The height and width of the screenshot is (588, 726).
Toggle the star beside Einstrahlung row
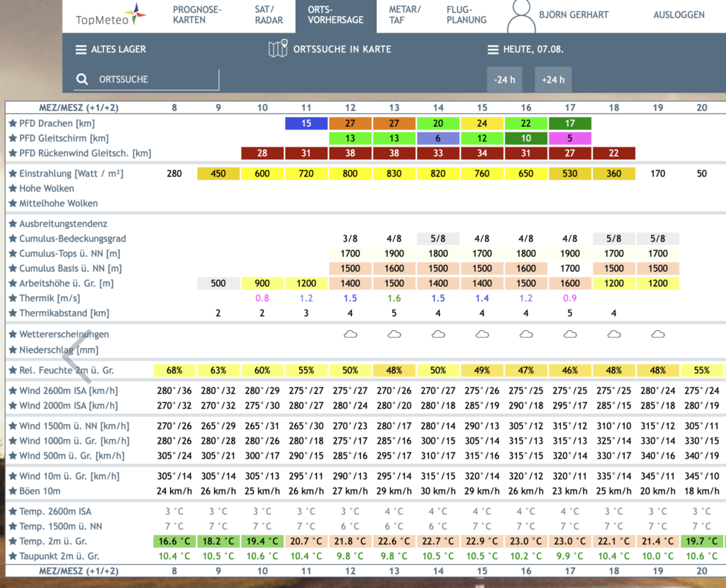click(x=13, y=174)
